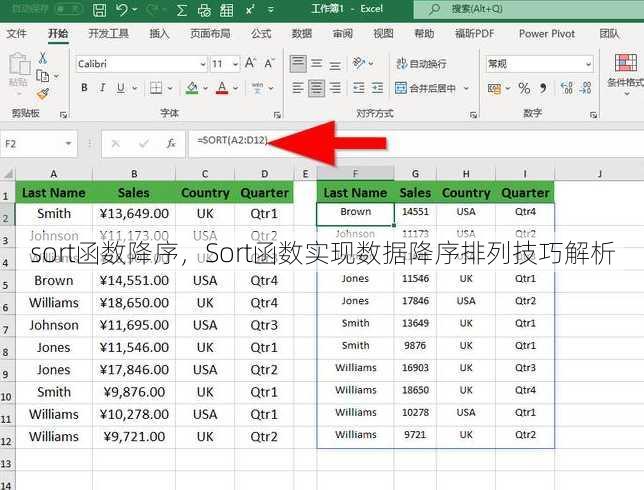The height and width of the screenshot is (490, 644).
Task: Open the 文件 File tab
Action: [16, 34]
